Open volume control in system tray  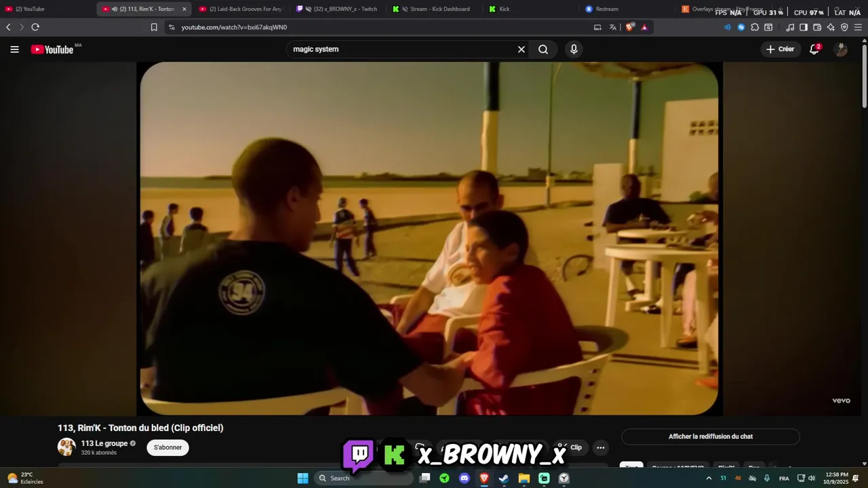[x=812, y=479]
